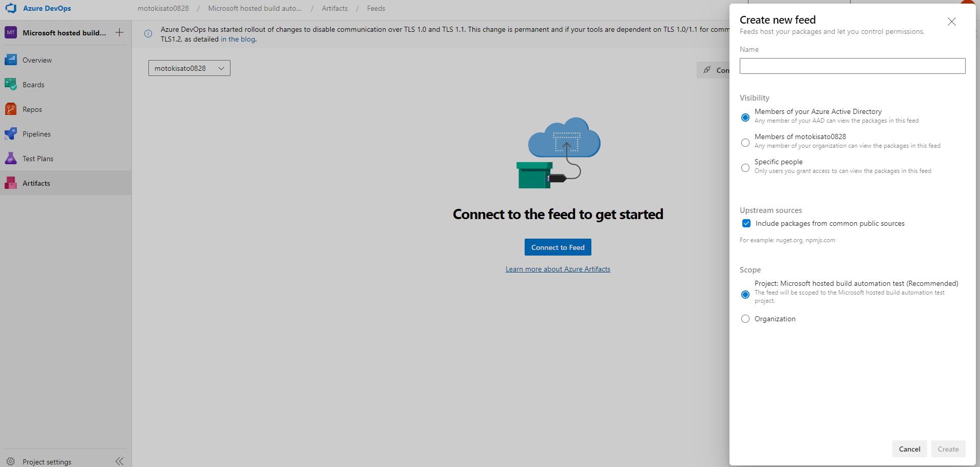Click the plus icon next to project name

119,33
